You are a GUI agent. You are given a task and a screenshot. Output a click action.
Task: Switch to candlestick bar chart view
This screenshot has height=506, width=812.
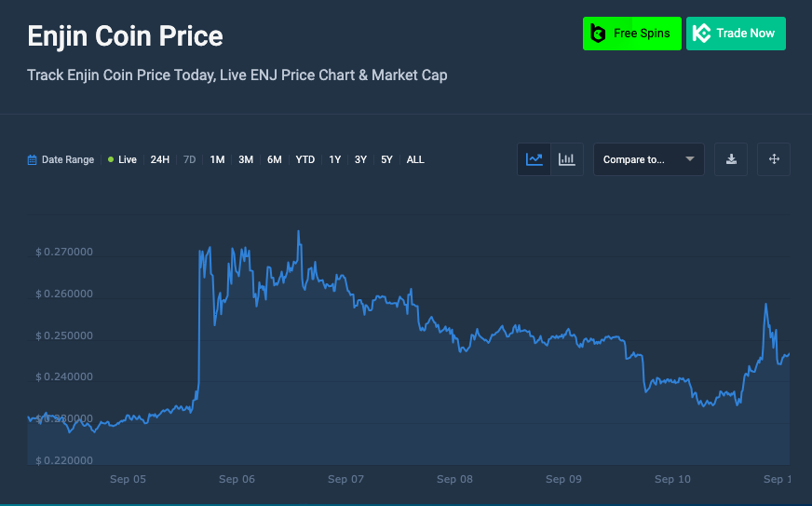tap(566, 159)
